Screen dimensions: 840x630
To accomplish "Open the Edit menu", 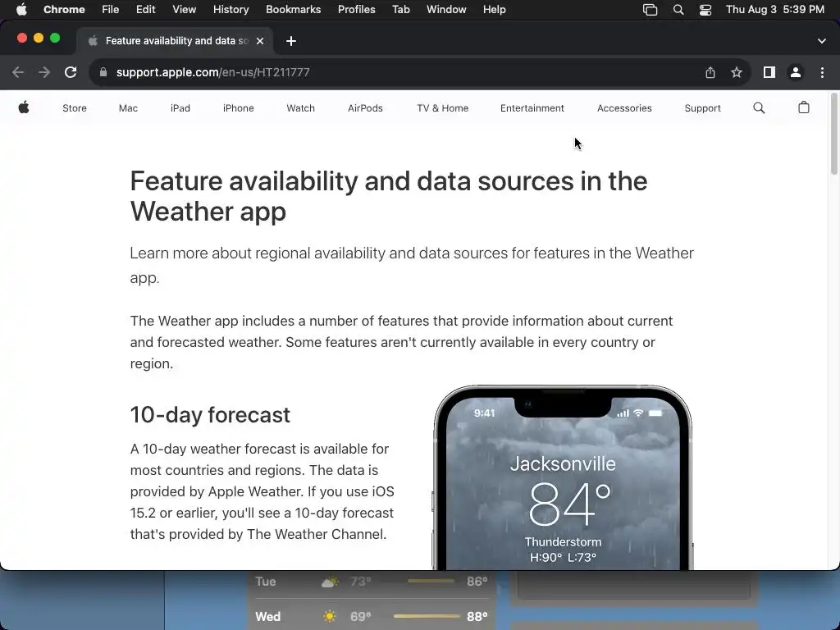I will (x=145, y=10).
